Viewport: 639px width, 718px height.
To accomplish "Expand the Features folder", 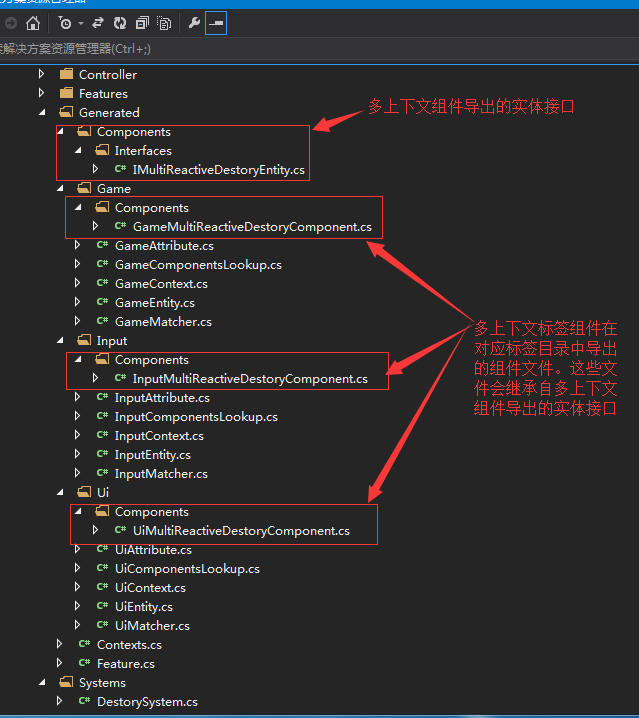I will click(x=41, y=93).
